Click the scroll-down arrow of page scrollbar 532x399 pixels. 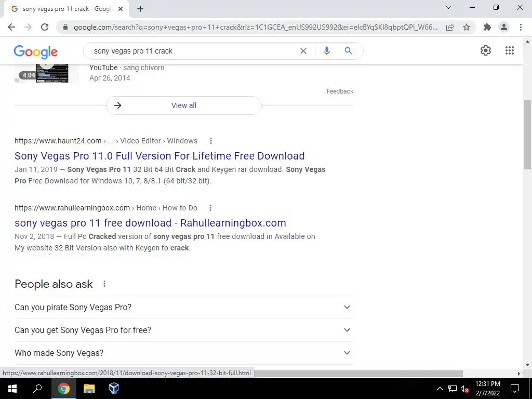pyautogui.click(x=527, y=365)
